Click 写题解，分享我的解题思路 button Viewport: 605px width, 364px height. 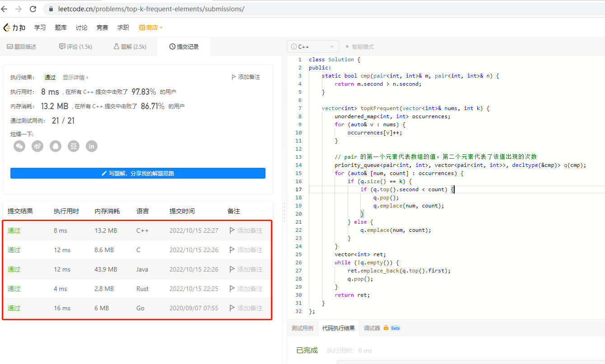click(x=138, y=173)
